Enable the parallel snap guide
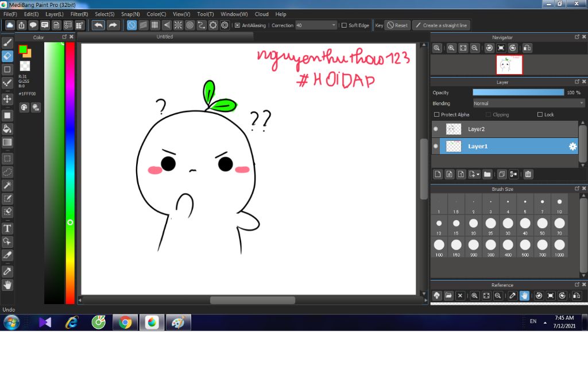This screenshot has height=380, width=588. 143,25
